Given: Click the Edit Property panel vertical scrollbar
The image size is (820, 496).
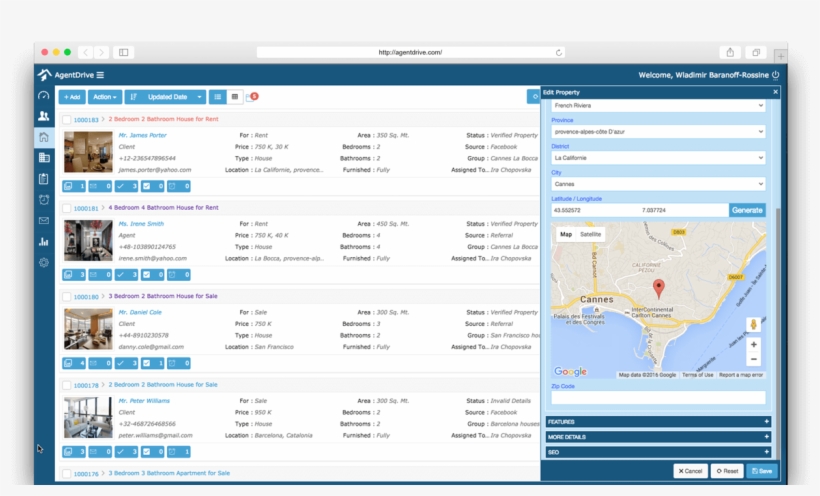Looking at the screenshot, I should 778,333.
